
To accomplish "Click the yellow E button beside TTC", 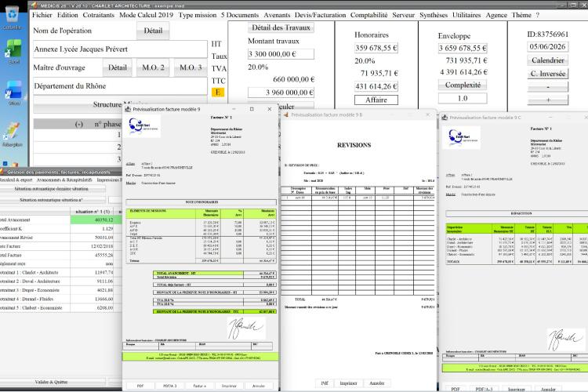I will tap(218, 92).
